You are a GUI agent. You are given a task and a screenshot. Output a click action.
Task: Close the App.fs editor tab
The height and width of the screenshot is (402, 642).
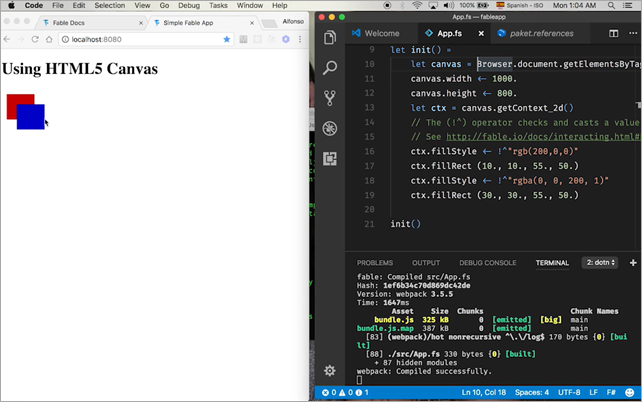coord(481,34)
